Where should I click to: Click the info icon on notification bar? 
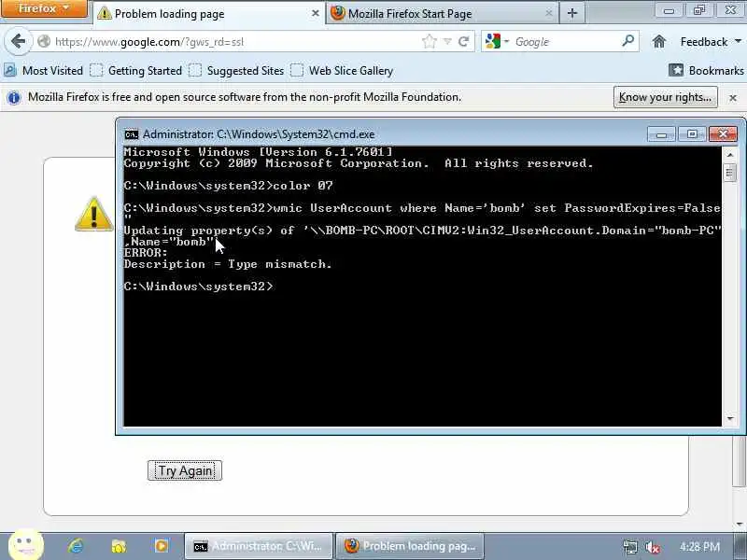[14, 98]
